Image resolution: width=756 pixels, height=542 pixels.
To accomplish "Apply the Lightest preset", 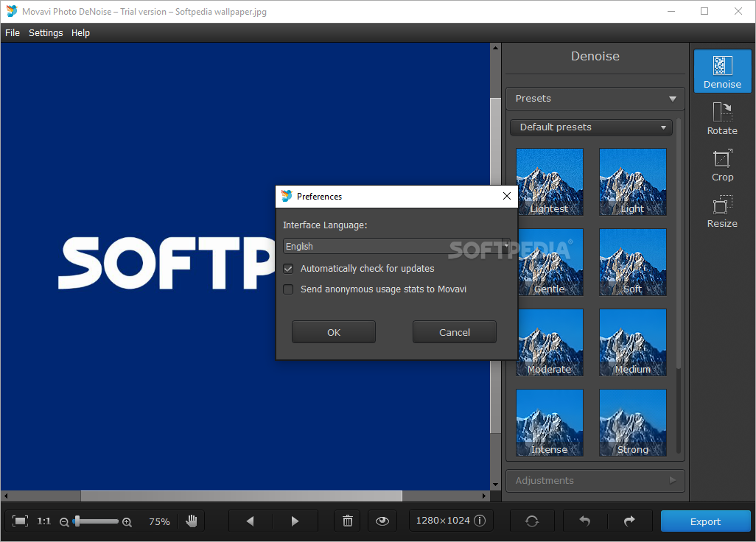I will click(550, 182).
